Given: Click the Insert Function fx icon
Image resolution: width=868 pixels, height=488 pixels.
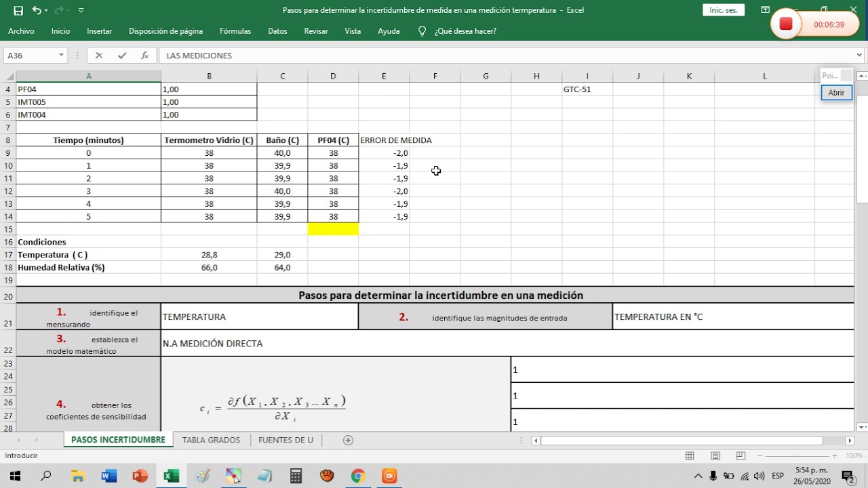Looking at the screenshot, I should tap(144, 56).
